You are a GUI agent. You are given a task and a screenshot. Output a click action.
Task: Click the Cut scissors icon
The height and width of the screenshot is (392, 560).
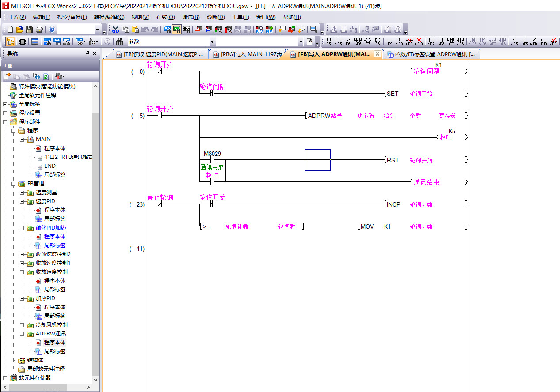coord(115,30)
